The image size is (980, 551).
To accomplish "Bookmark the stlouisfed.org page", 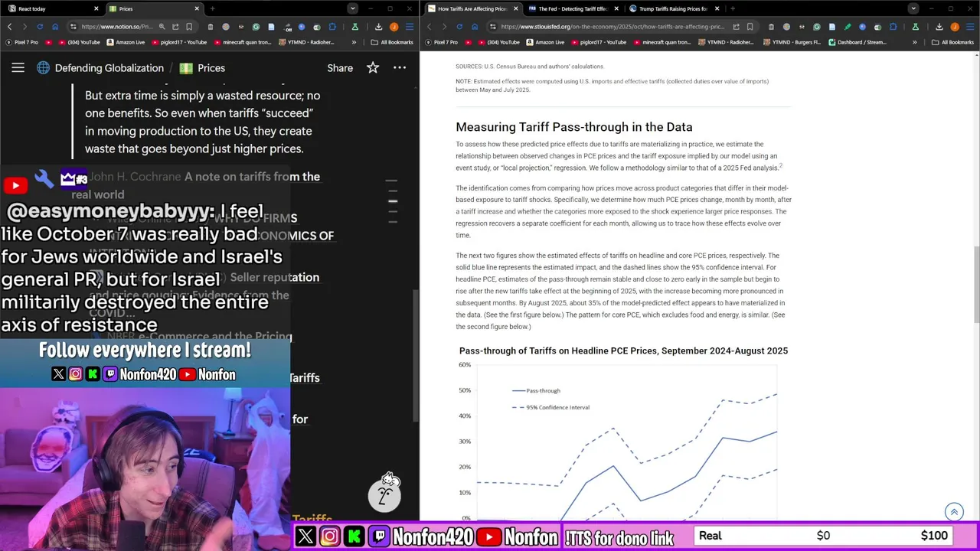I will pos(750,26).
